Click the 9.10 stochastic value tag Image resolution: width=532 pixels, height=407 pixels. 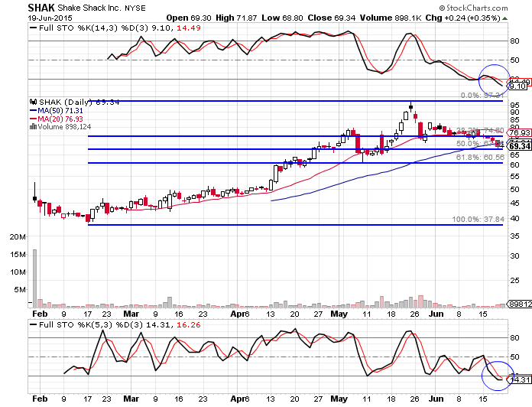[x=518, y=86]
